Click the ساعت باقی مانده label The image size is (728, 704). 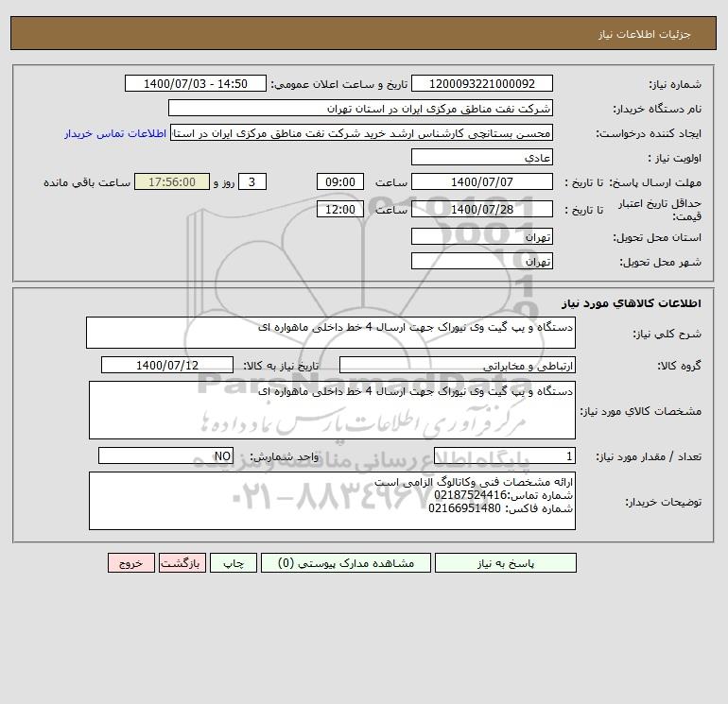tap(87, 182)
